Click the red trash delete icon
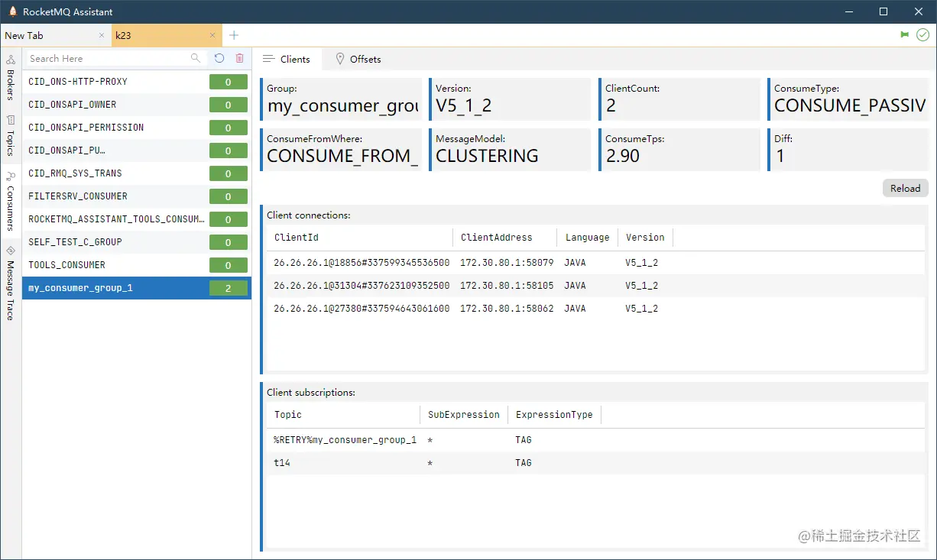The width and height of the screenshot is (937, 560). click(x=240, y=58)
